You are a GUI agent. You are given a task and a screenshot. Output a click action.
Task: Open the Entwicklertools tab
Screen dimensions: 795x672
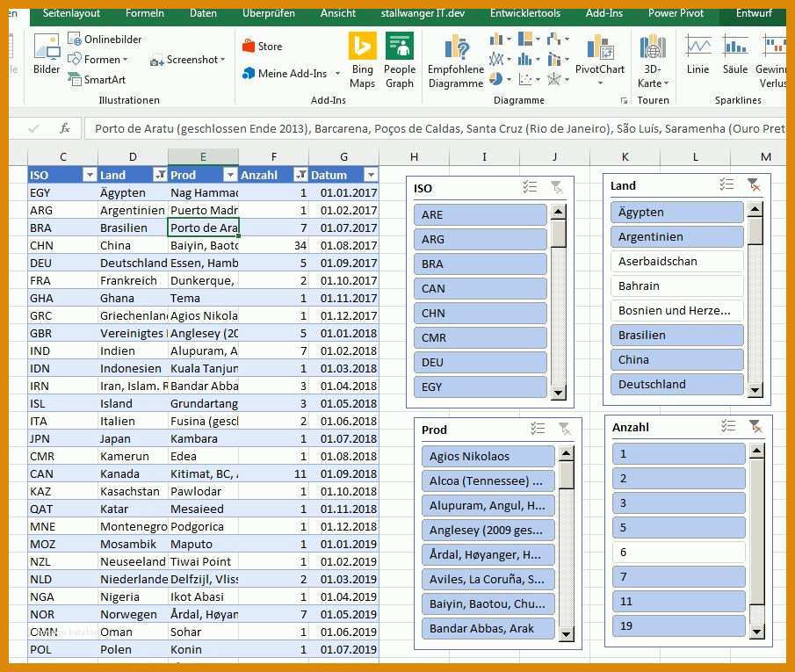(524, 13)
